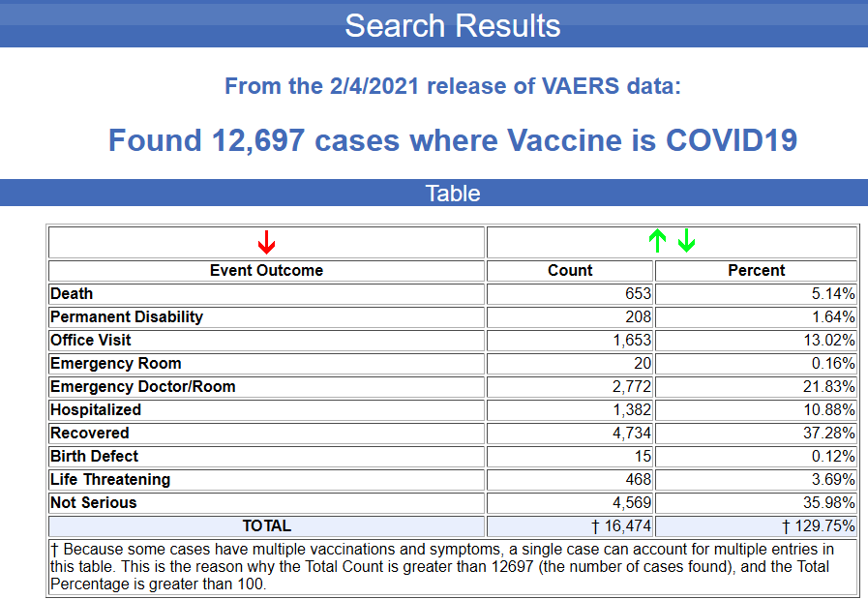
Task: Select the Count column header
Action: click(570, 271)
